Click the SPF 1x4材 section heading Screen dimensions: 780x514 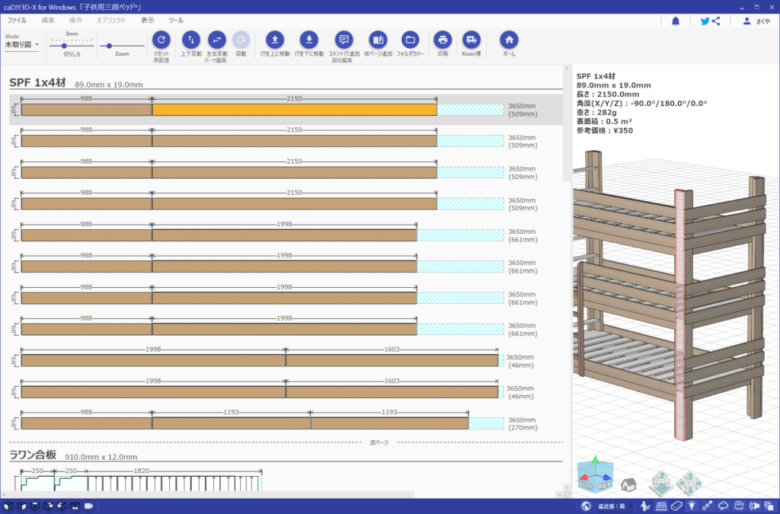point(37,83)
